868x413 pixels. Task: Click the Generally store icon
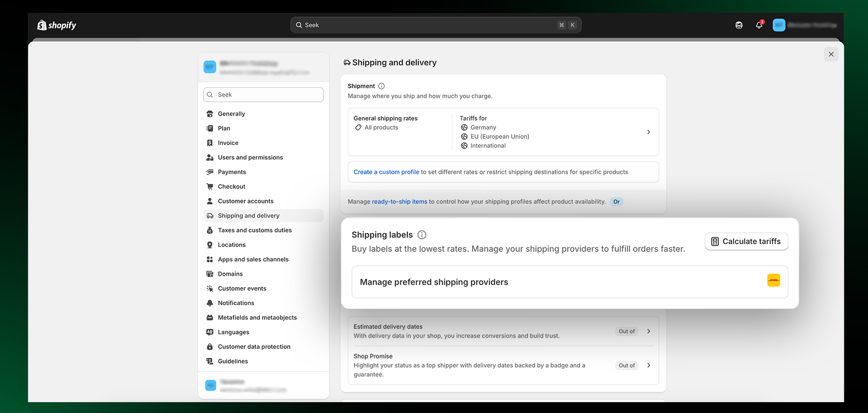[x=210, y=114]
